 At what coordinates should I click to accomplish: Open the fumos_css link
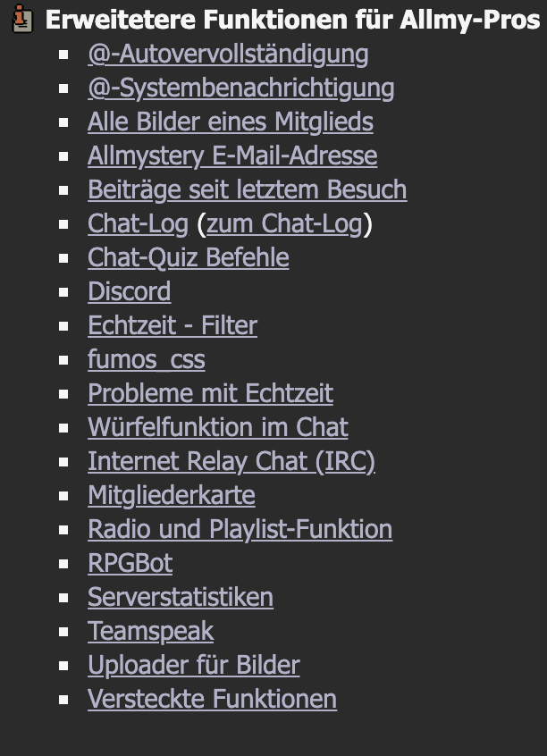point(147,359)
